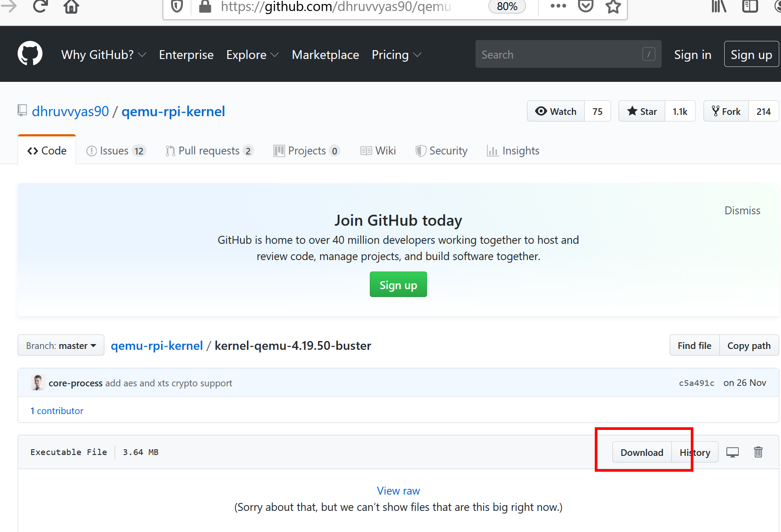Expand the Why GitHub? menu

pos(103,55)
